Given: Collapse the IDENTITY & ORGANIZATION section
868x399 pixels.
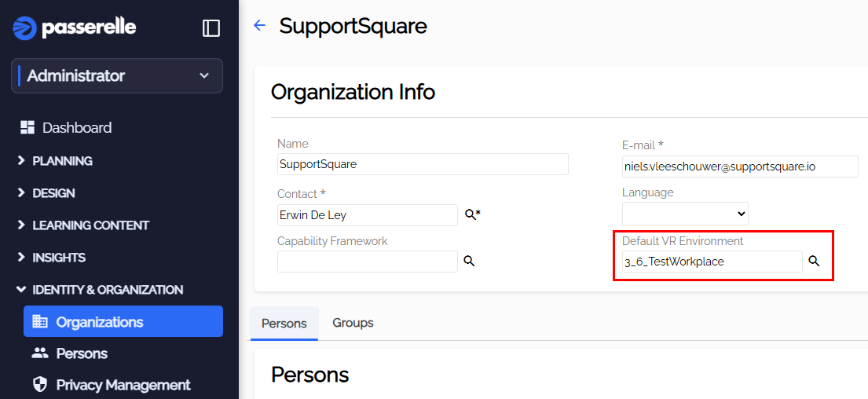Looking at the screenshot, I should pos(108,290).
